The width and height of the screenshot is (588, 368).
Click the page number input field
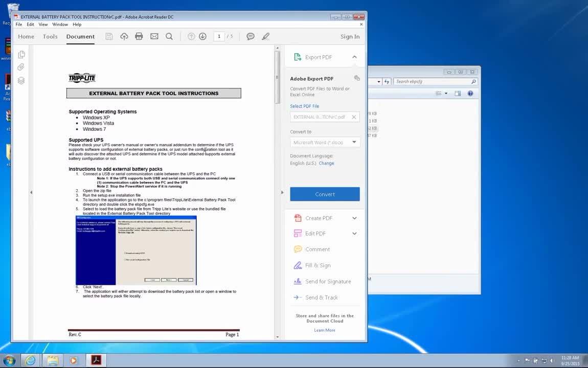pyautogui.click(x=219, y=36)
